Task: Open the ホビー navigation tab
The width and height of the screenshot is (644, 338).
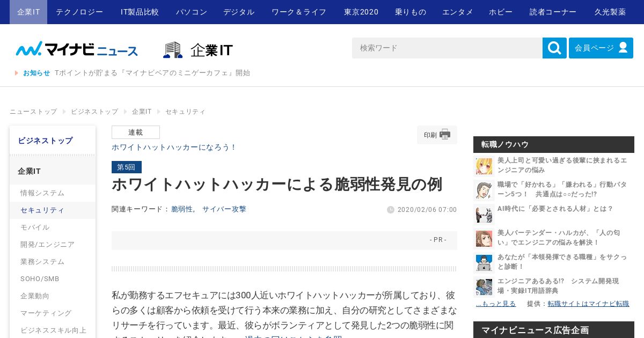Action: click(501, 12)
